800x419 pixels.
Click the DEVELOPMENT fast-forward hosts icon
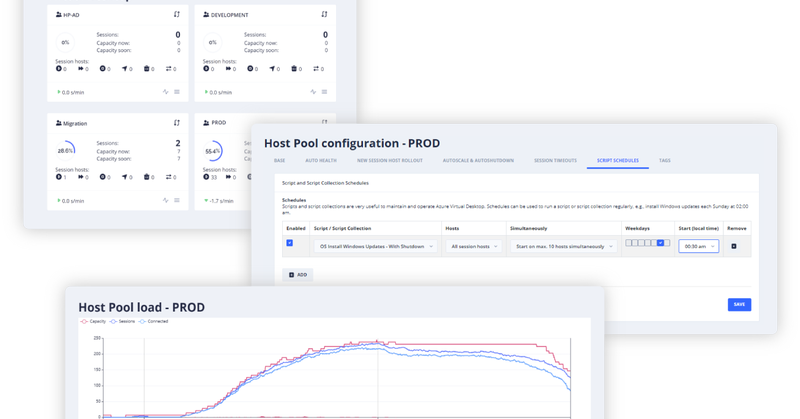coord(228,68)
